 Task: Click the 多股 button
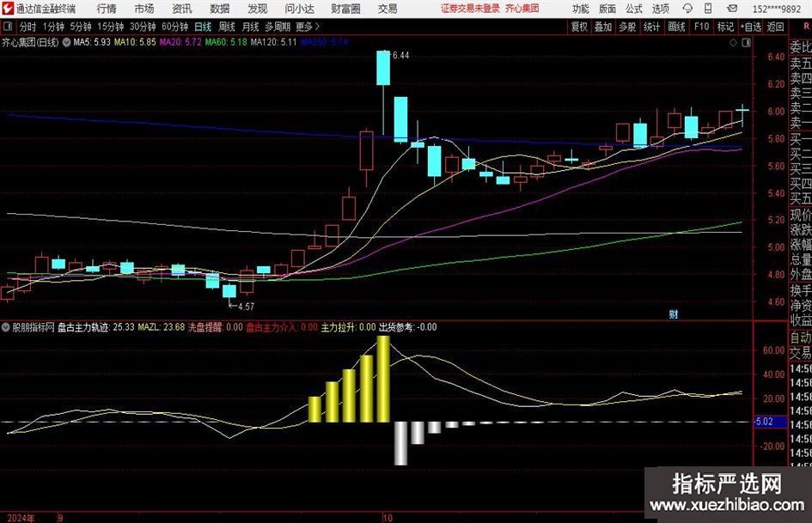click(x=627, y=27)
